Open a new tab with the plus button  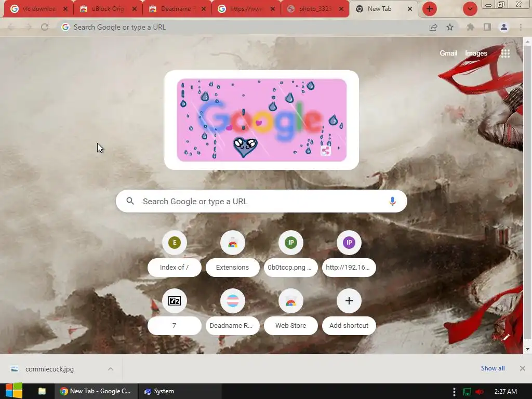(x=430, y=9)
